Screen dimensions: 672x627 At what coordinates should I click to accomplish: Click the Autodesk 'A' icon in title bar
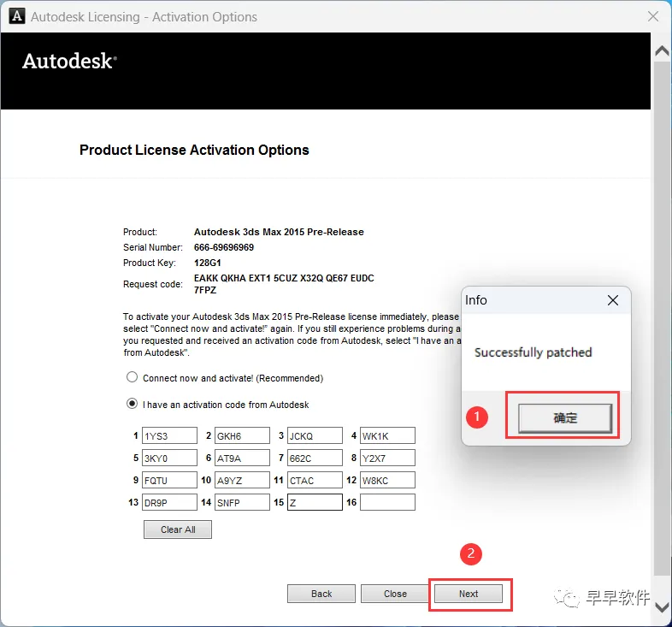pyautogui.click(x=17, y=17)
